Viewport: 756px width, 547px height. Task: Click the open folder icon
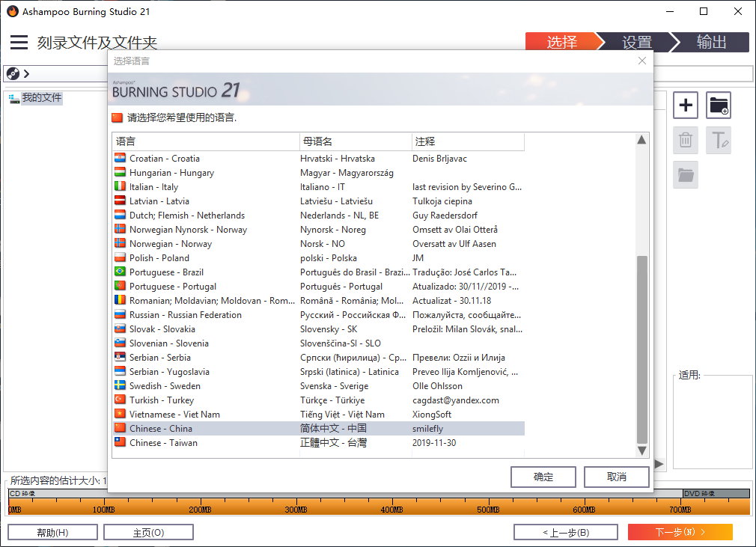point(685,174)
